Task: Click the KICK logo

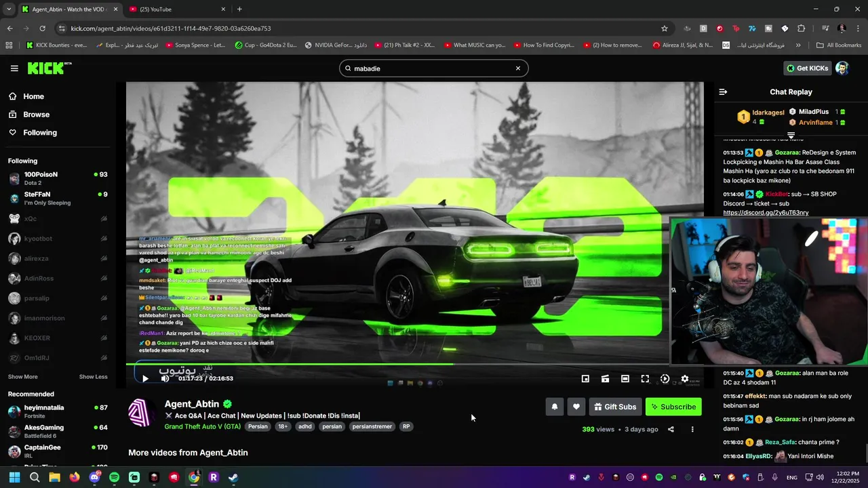Action: tap(49, 68)
